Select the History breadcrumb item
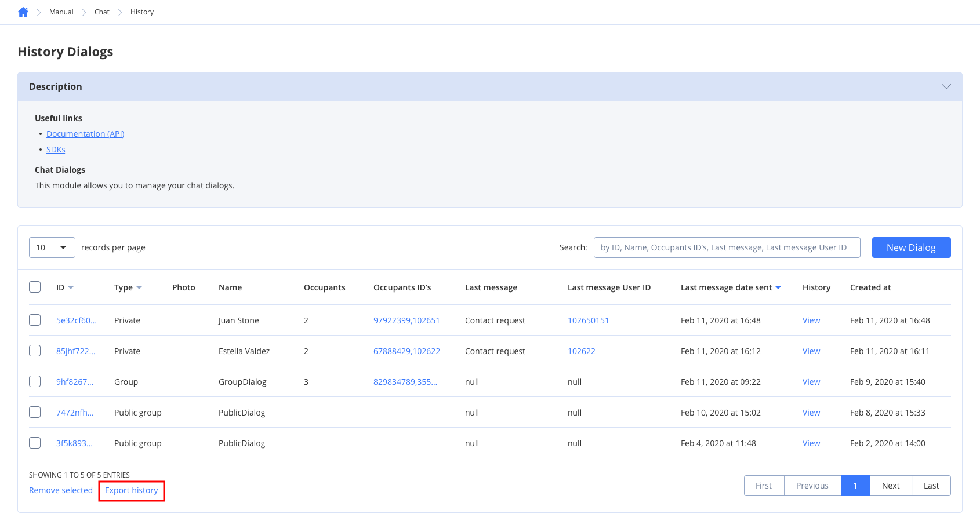The width and height of the screenshot is (980, 532). coord(142,12)
